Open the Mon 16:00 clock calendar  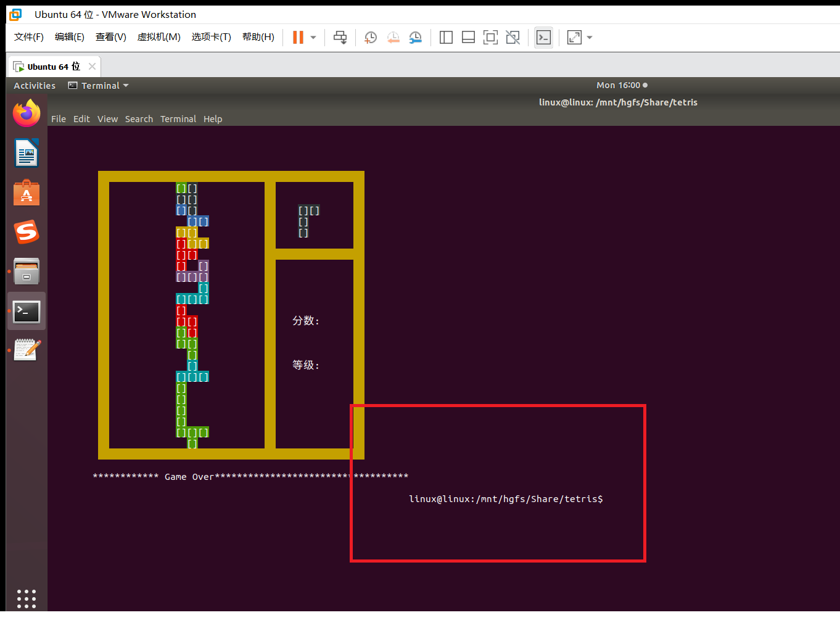click(622, 85)
